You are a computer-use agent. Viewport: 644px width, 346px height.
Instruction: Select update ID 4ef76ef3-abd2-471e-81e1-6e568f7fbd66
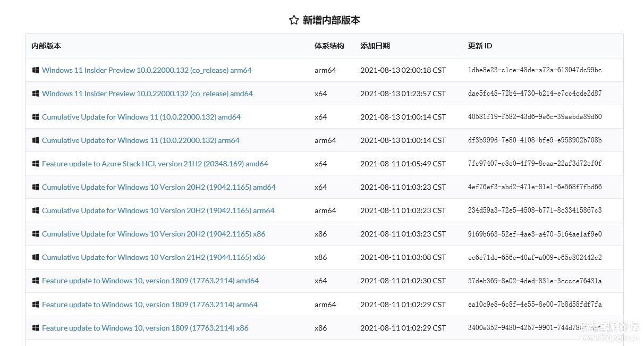(535, 187)
